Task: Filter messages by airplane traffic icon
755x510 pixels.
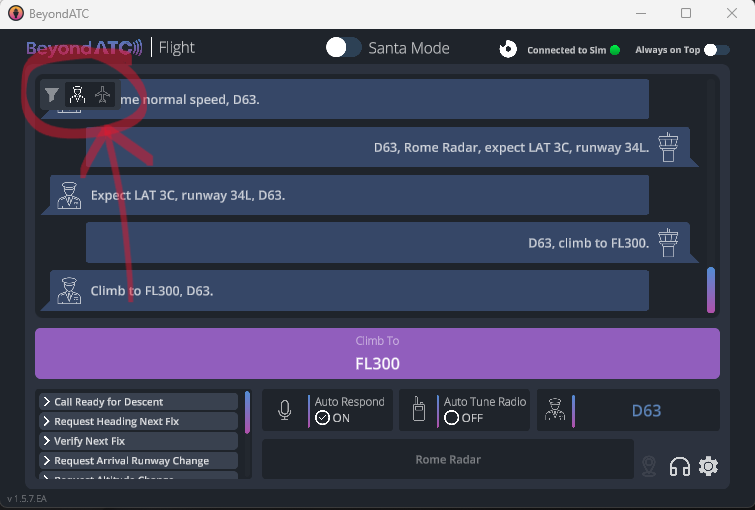Action: [x=102, y=94]
